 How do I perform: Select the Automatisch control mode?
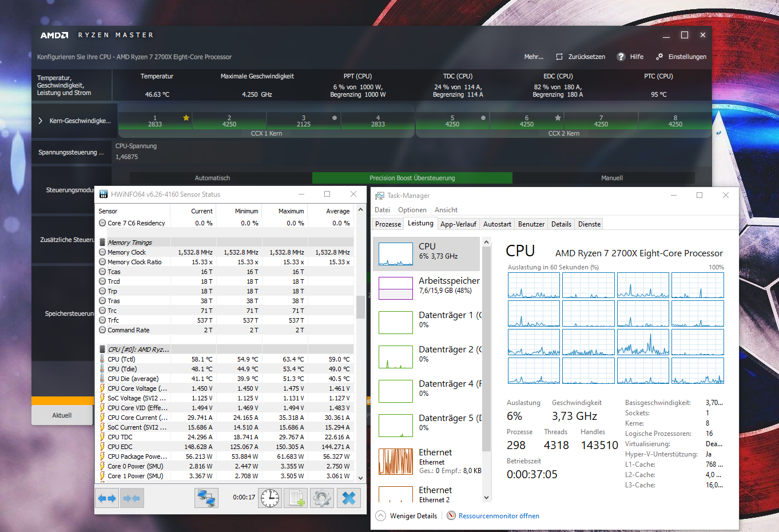click(x=212, y=178)
